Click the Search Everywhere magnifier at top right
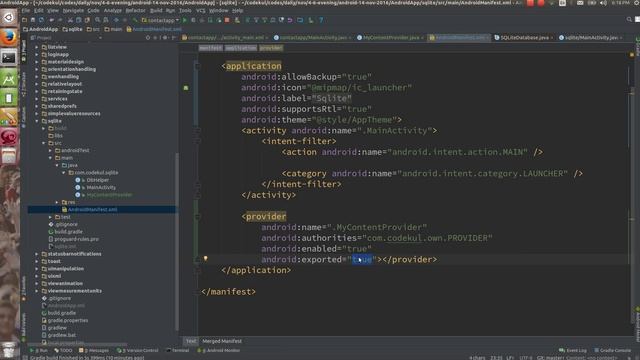This screenshot has height=360, width=640. click(x=629, y=20)
